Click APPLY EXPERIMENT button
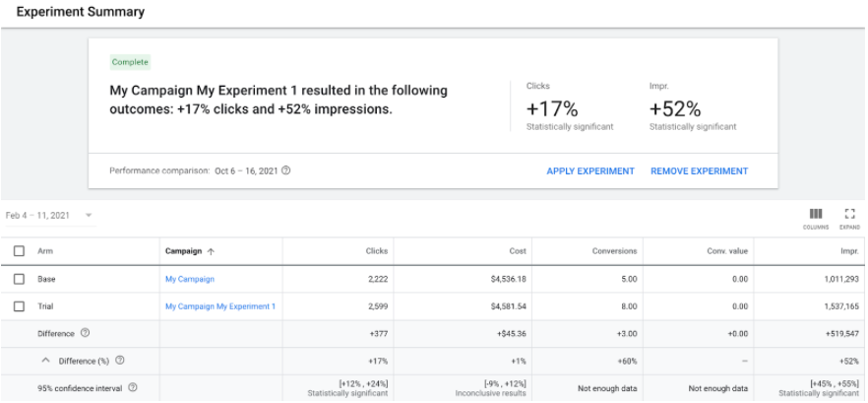 click(x=590, y=171)
